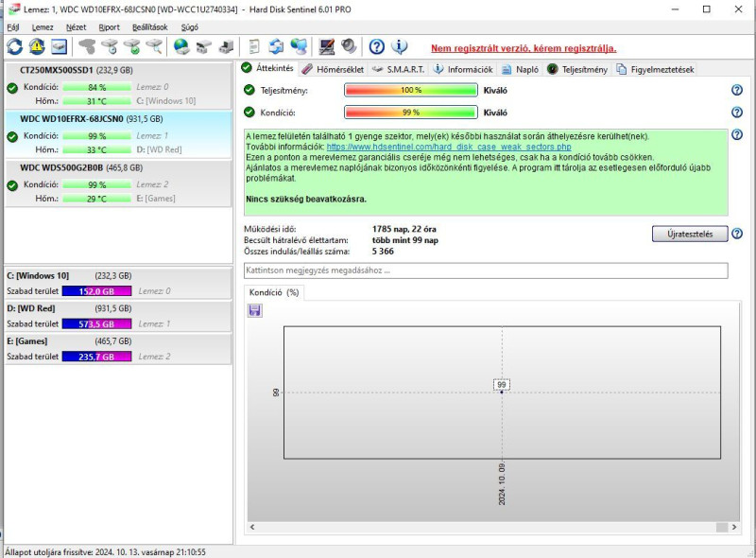756x558 pixels.
Task: Click the graph scrollbar right arrow
Action: tap(734, 527)
